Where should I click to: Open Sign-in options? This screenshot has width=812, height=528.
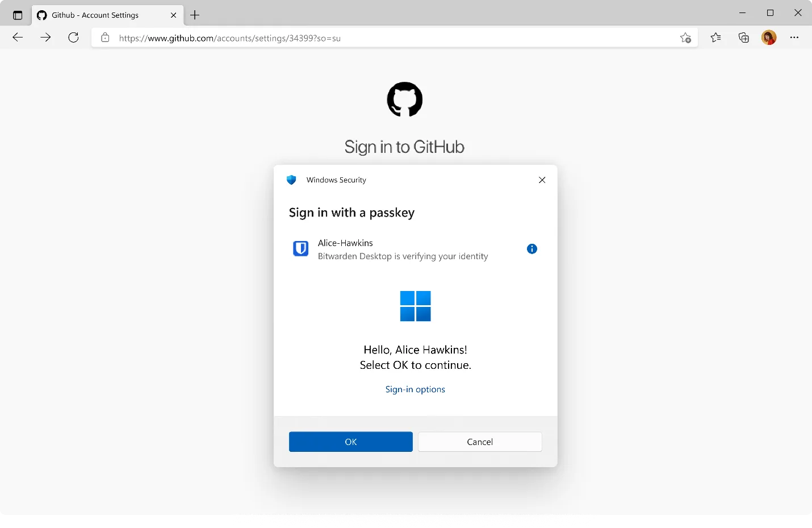(415, 389)
